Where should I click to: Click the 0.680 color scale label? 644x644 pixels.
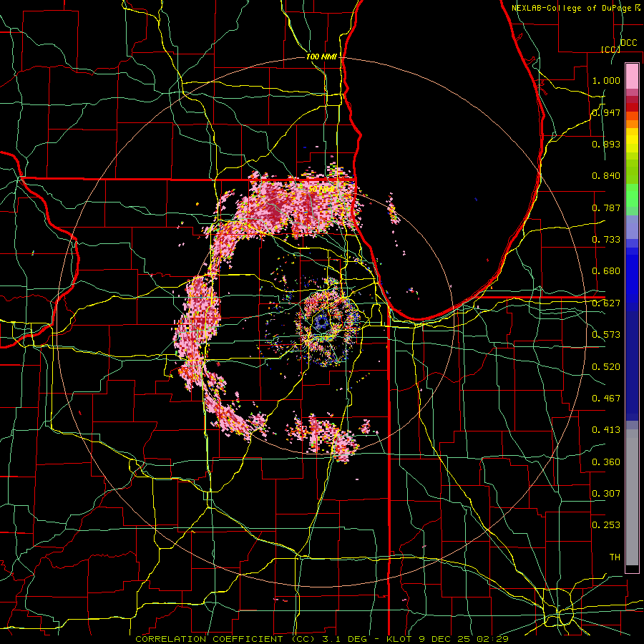coord(606,271)
